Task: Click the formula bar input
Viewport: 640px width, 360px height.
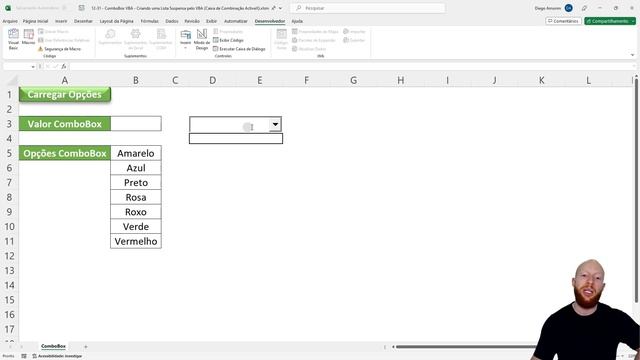Action: click(x=351, y=67)
